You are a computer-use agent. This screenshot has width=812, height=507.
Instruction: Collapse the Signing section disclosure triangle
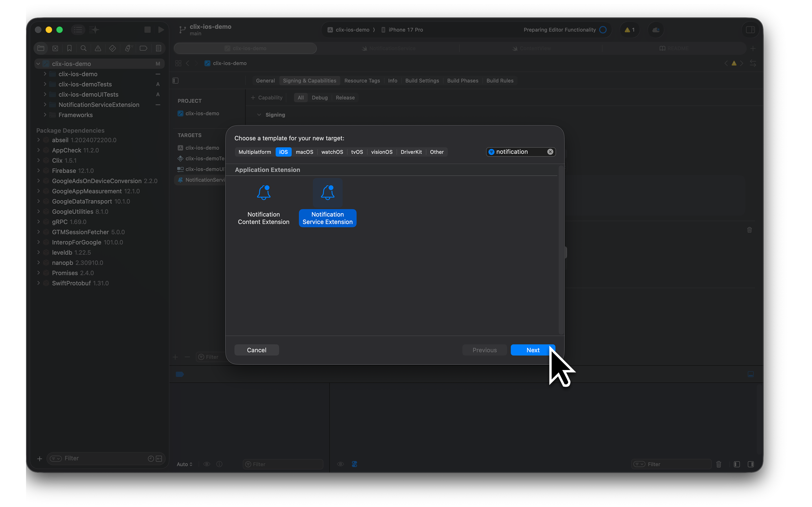(x=259, y=114)
